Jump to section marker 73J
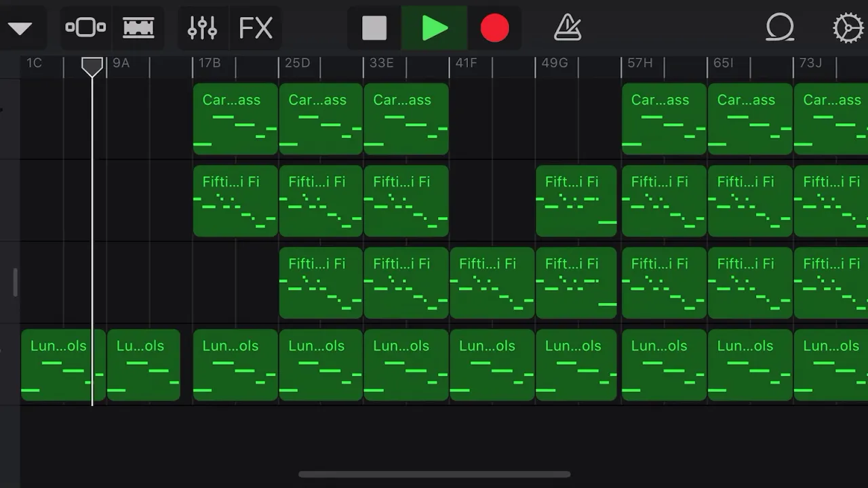This screenshot has width=868, height=488. click(x=810, y=63)
